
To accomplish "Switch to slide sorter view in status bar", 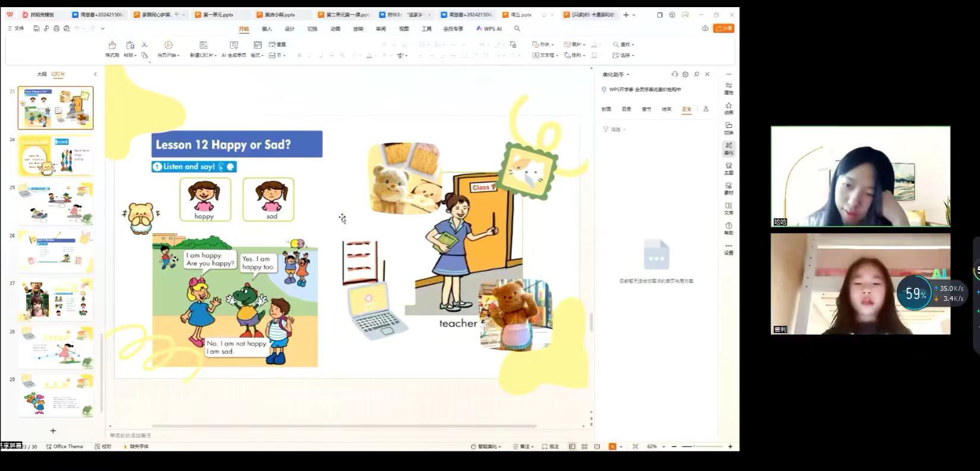I will 585,447.
